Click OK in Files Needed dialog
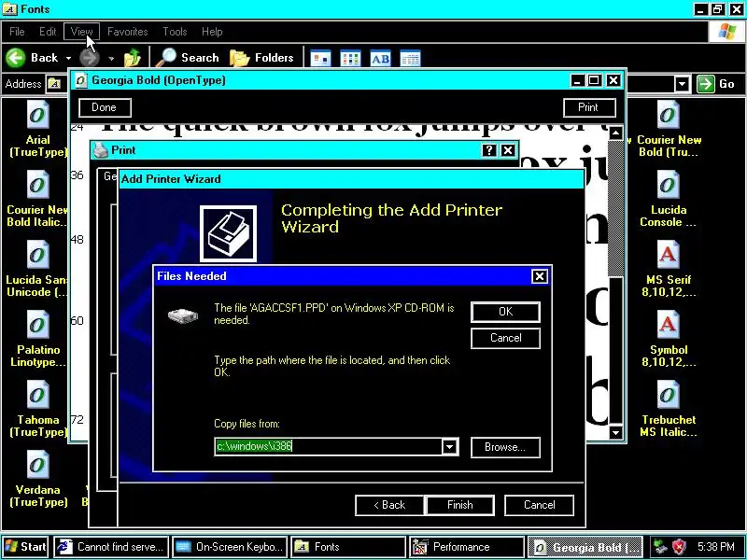747x560 pixels. point(505,312)
